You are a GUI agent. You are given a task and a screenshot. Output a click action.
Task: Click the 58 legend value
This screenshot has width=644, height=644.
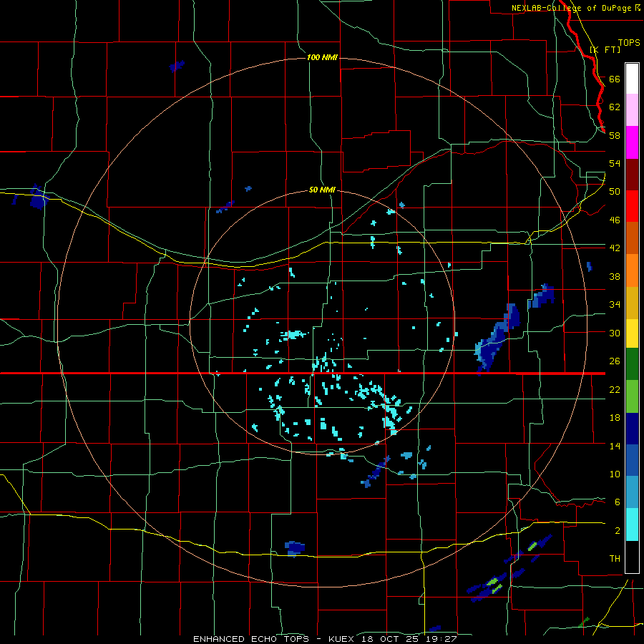615,135
